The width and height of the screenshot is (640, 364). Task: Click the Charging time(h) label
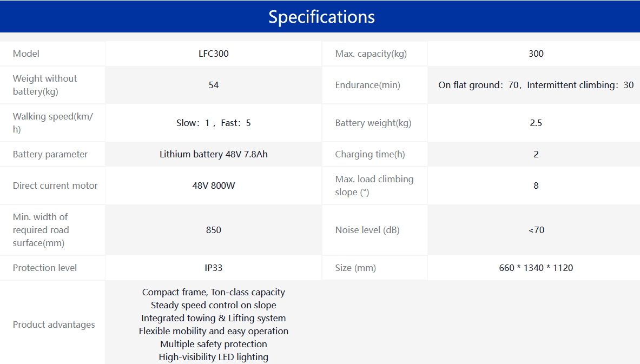370,154
